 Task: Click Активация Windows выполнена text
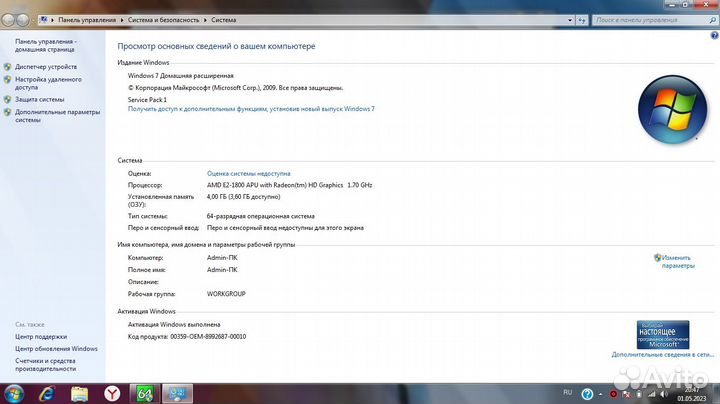point(174,324)
